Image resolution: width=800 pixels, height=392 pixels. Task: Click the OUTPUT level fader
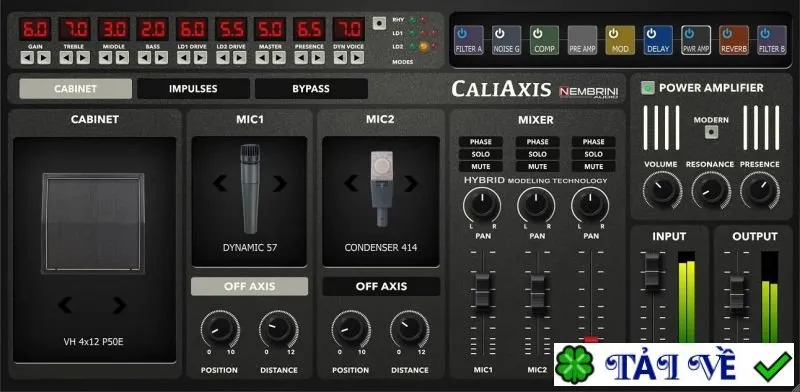pyautogui.click(x=737, y=293)
